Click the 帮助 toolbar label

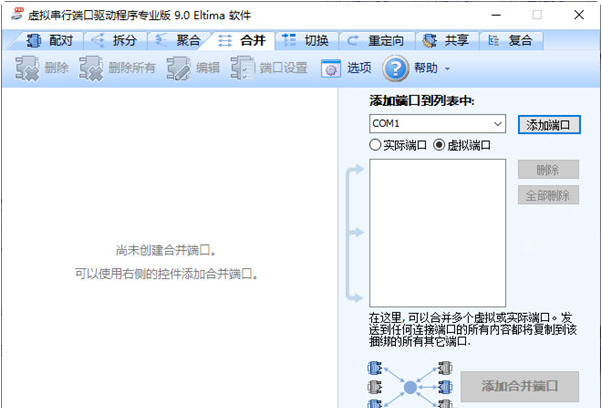pos(425,68)
